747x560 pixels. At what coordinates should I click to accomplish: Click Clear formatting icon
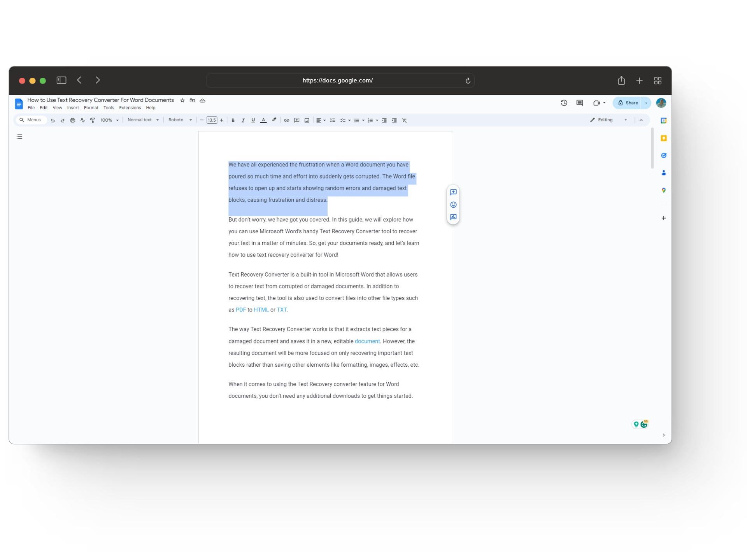[404, 120]
